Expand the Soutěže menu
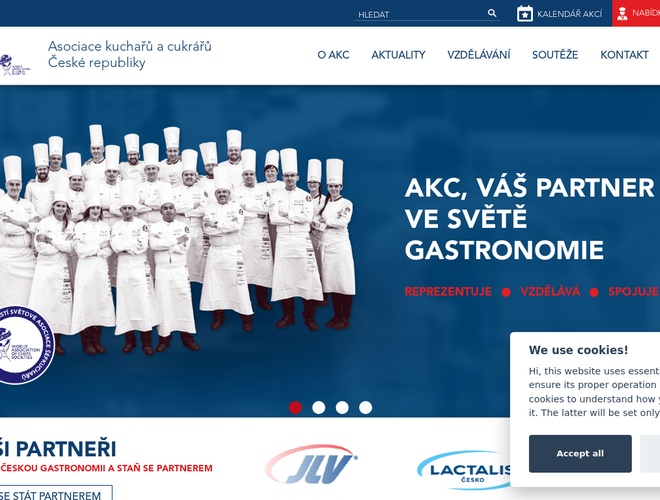 click(x=555, y=55)
